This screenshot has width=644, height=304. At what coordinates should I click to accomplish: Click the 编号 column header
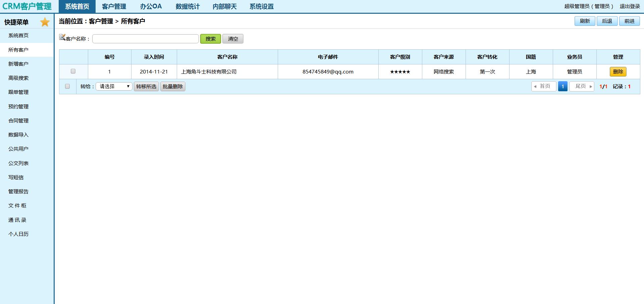point(110,57)
